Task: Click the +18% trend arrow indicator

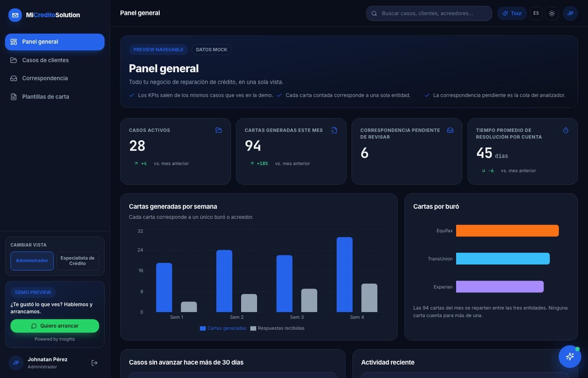Action: click(252, 163)
